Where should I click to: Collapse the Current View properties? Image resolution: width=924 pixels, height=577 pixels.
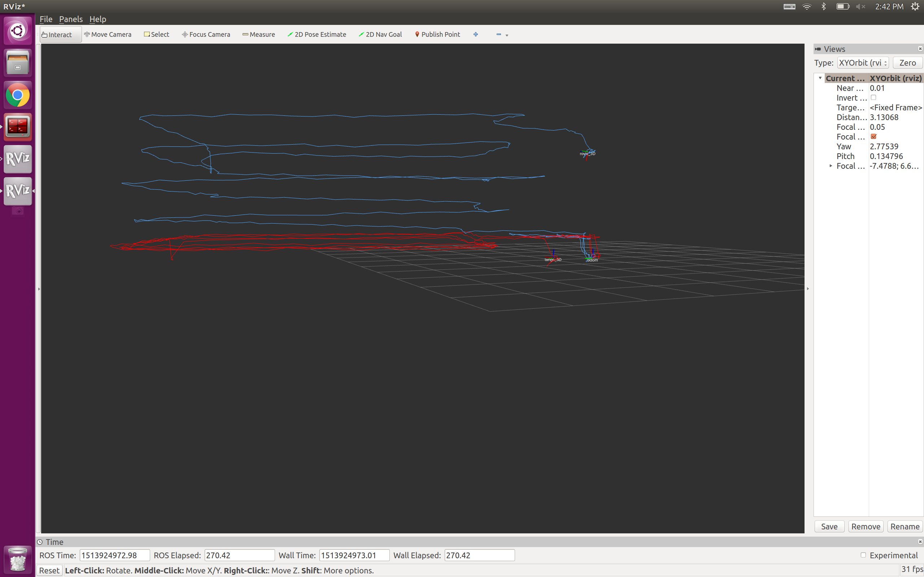(820, 78)
